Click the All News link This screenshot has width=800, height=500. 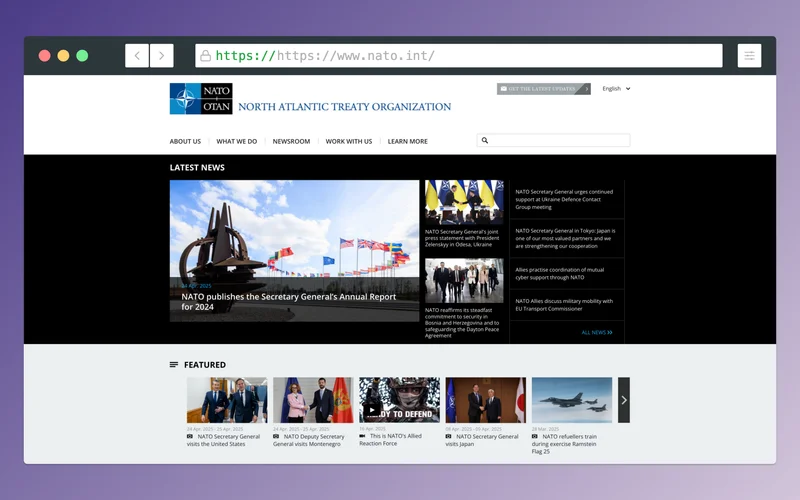(596, 332)
